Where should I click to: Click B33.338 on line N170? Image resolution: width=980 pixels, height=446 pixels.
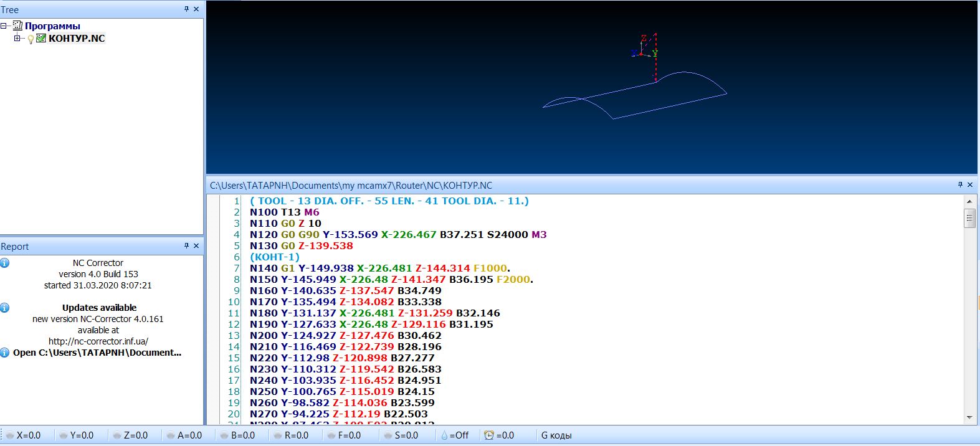(420, 302)
